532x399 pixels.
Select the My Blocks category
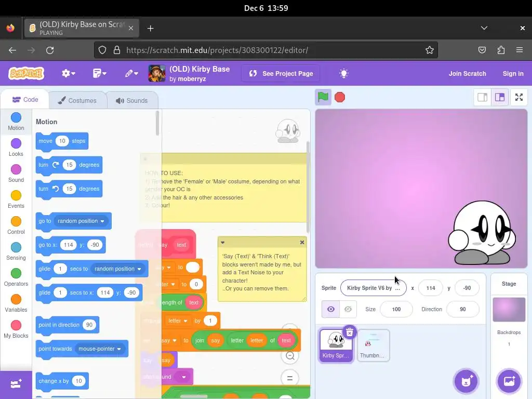click(16, 329)
